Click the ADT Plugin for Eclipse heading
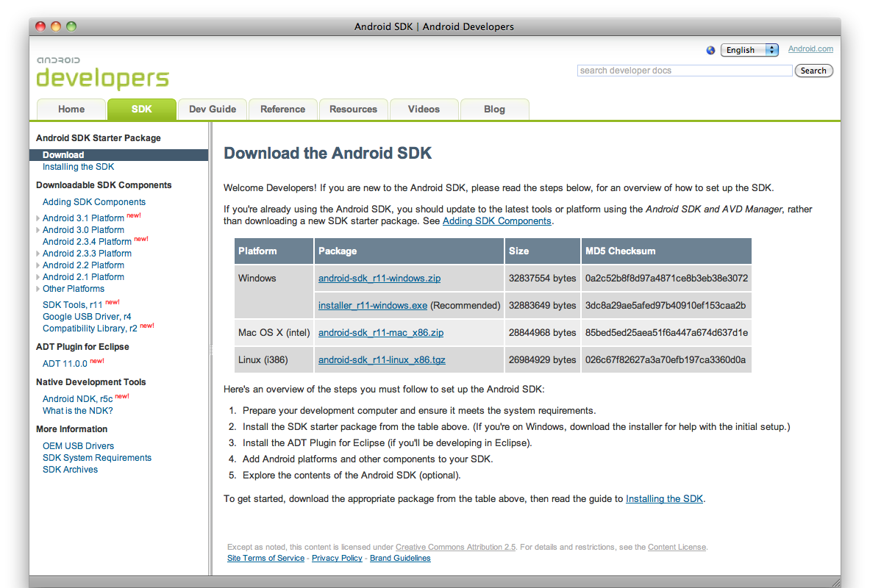The width and height of the screenshot is (870, 588). point(82,347)
